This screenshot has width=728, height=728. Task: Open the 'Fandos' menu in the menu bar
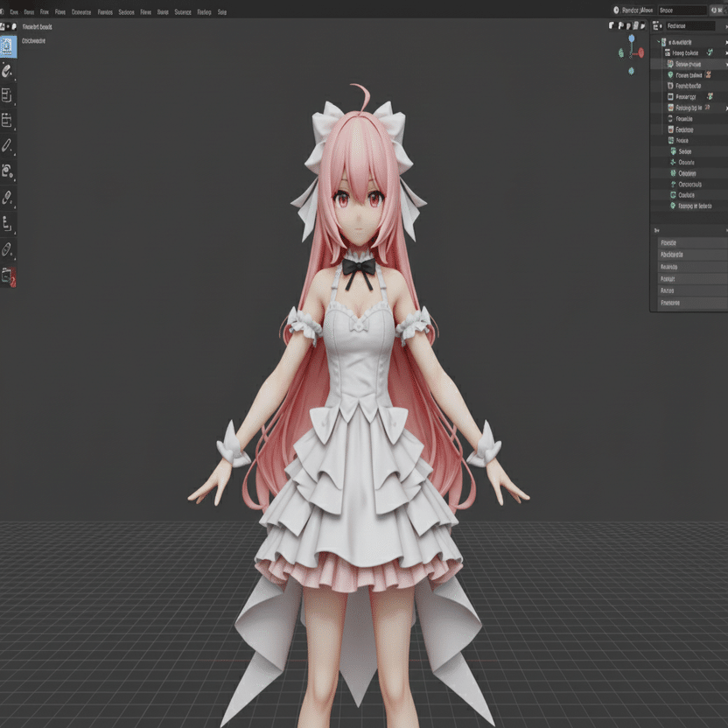105,12
